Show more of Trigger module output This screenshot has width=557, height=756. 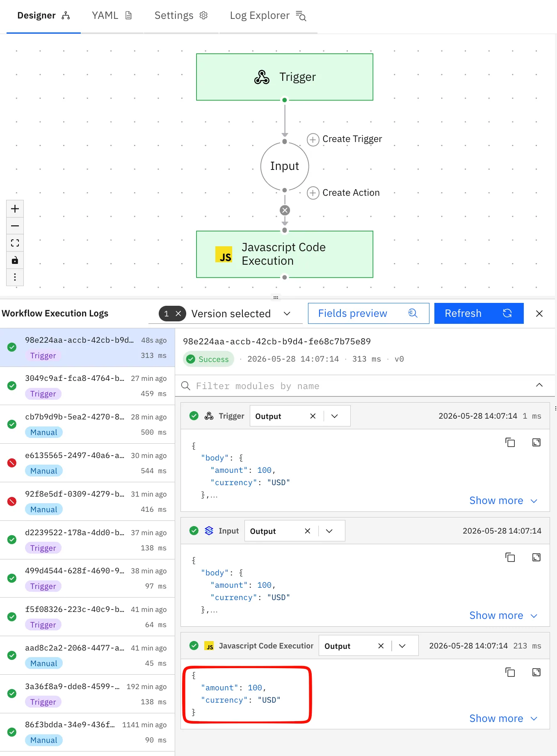pyautogui.click(x=503, y=501)
